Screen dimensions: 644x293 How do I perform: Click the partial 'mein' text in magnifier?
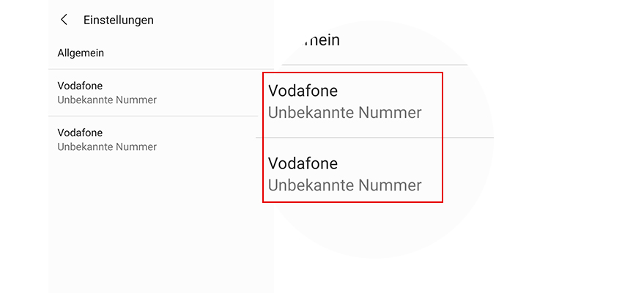coord(322,40)
